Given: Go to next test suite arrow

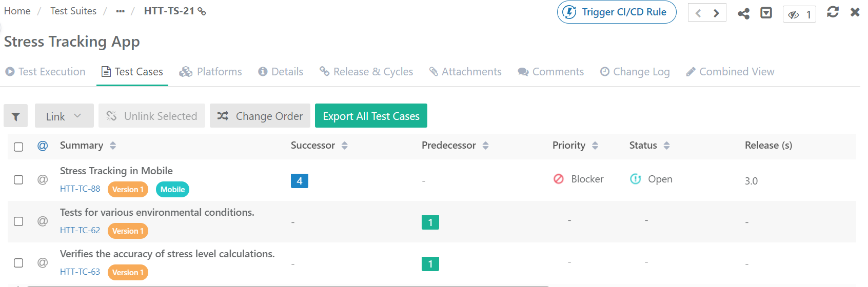Looking at the screenshot, I should pyautogui.click(x=716, y=13).
